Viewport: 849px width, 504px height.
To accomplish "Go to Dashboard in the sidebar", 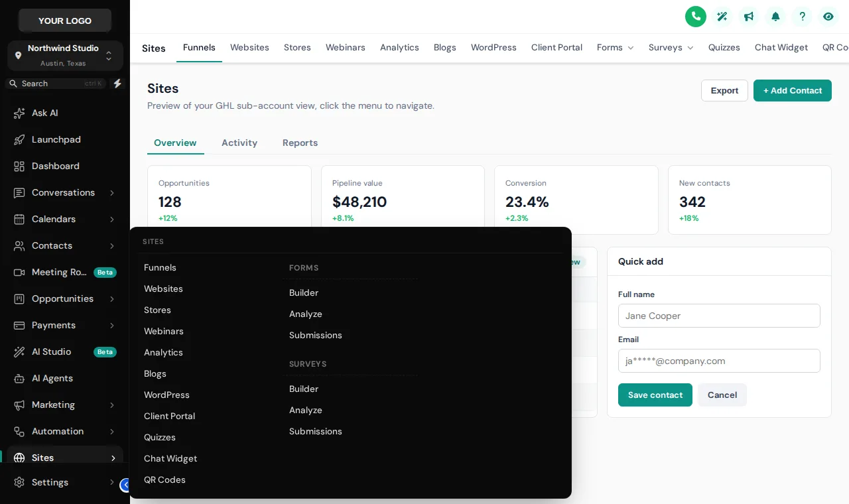I will [65, 166].
